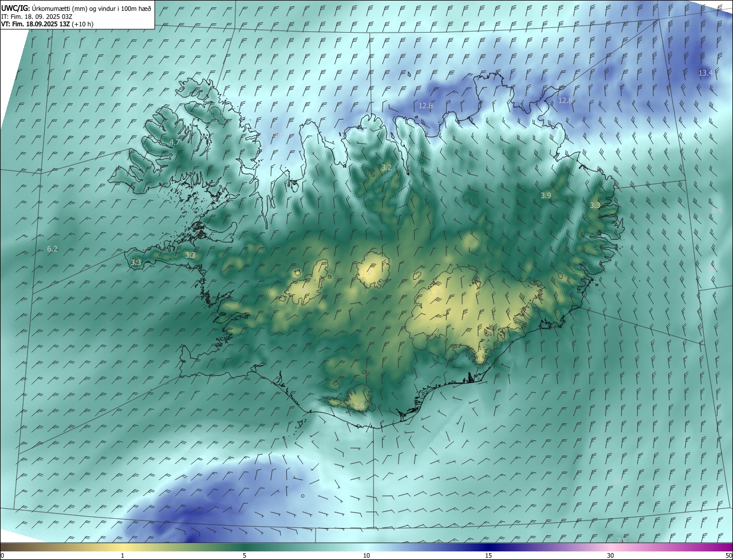Click the 6.2 value label over the sea
The height and width of the screenshot is (560, 733).
coord(52,249)
